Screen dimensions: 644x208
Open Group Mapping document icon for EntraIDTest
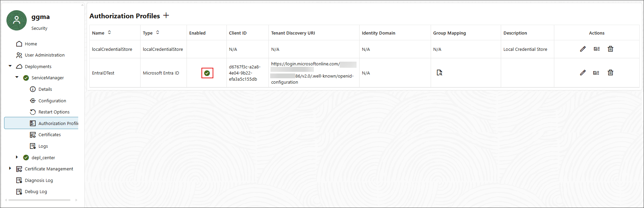(x=439, y=72)
